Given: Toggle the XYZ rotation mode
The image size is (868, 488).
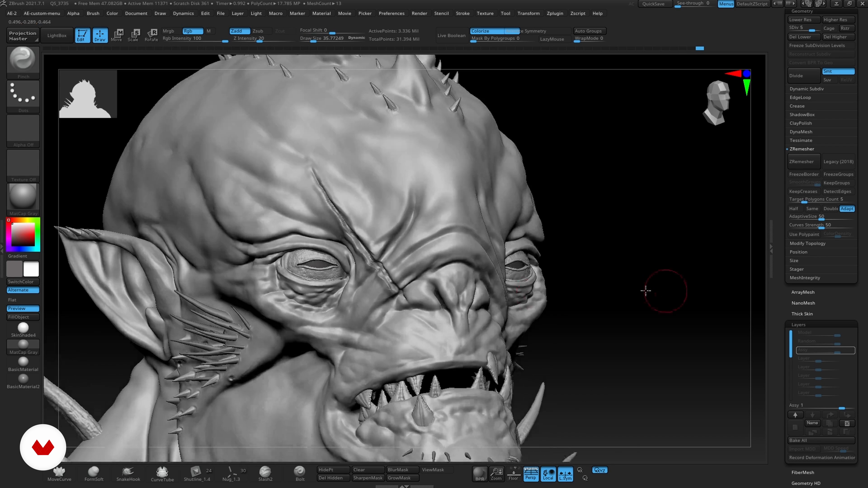Looking at the screenshot, I should click(x=600, y=470).
